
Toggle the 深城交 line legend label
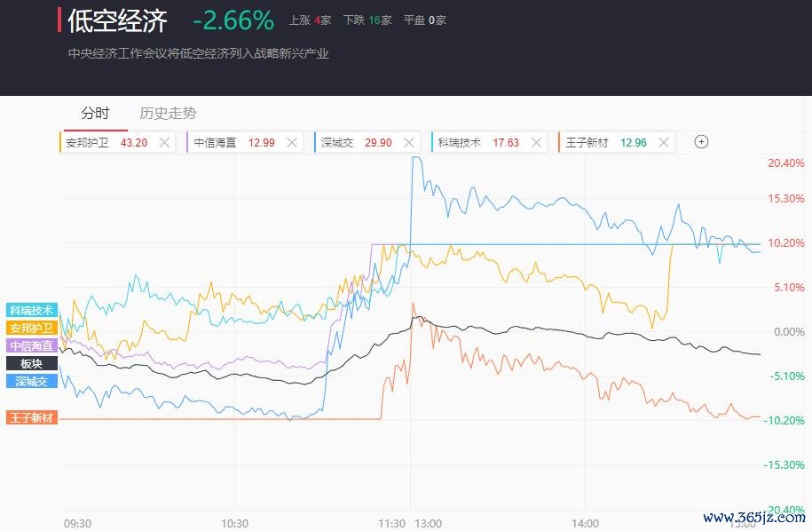coord(32,381)
